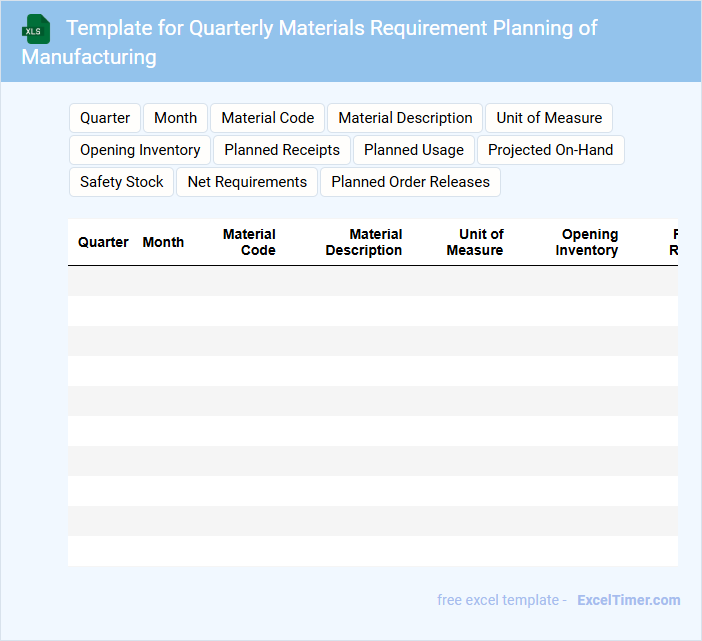702x641 pixels.
Task: Select the Unit of Measure column header
Action: tap(475, 242)
